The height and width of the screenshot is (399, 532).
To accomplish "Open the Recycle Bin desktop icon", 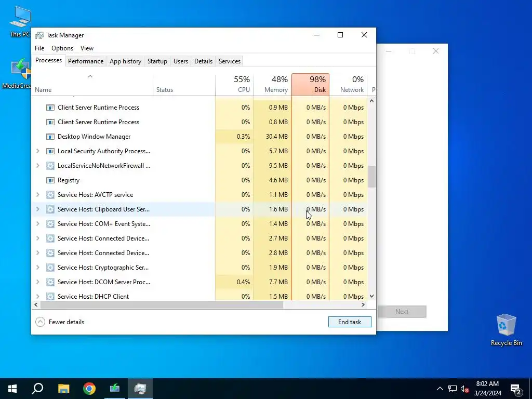I will coord(506,330).
